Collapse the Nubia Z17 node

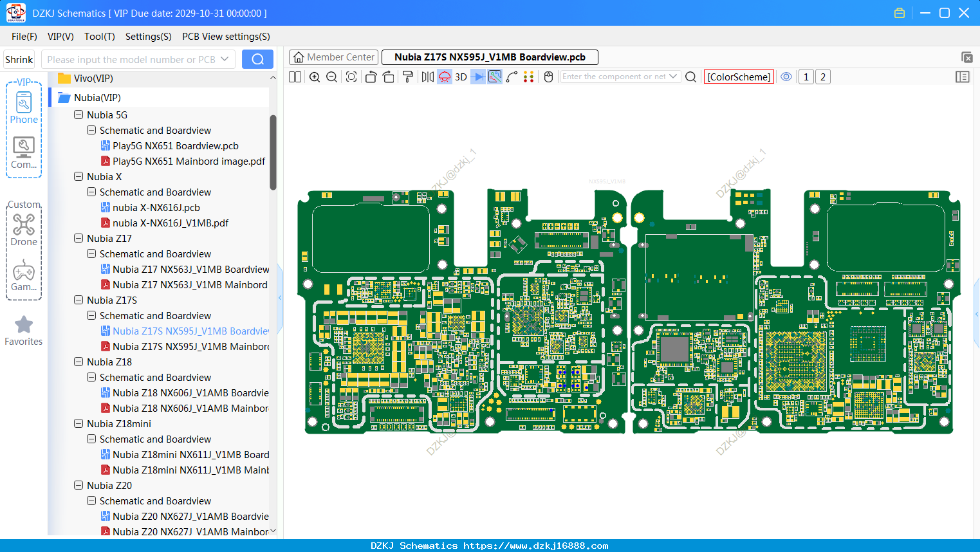pyautogui.click(x=79, y=238)
